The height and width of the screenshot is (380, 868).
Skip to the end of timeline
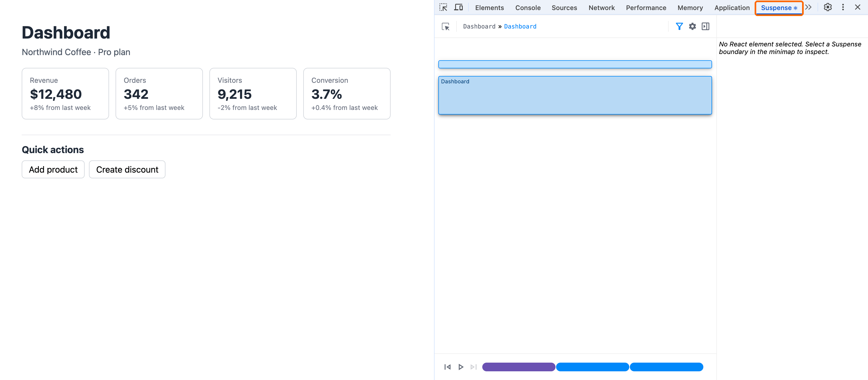(473, 367)
